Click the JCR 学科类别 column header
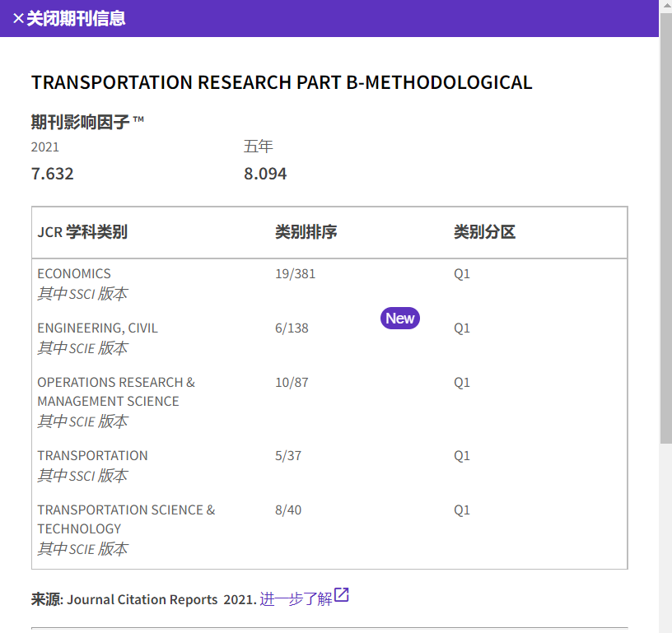672x633 pixels. (x=82, y=232)
